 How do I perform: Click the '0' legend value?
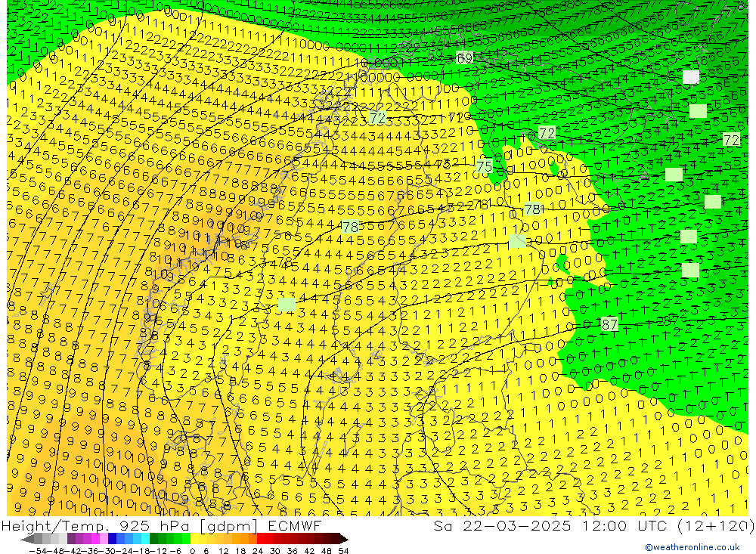(192, 551)
